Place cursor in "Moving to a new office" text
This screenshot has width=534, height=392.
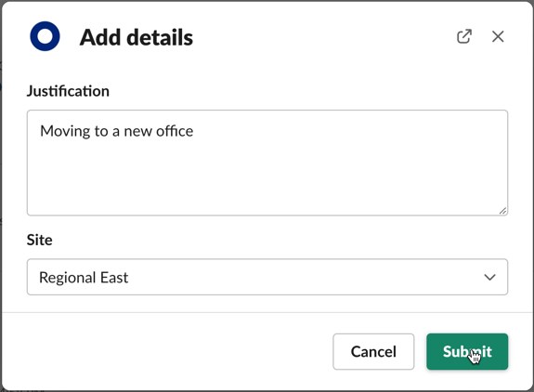click(x=116, y=132)
